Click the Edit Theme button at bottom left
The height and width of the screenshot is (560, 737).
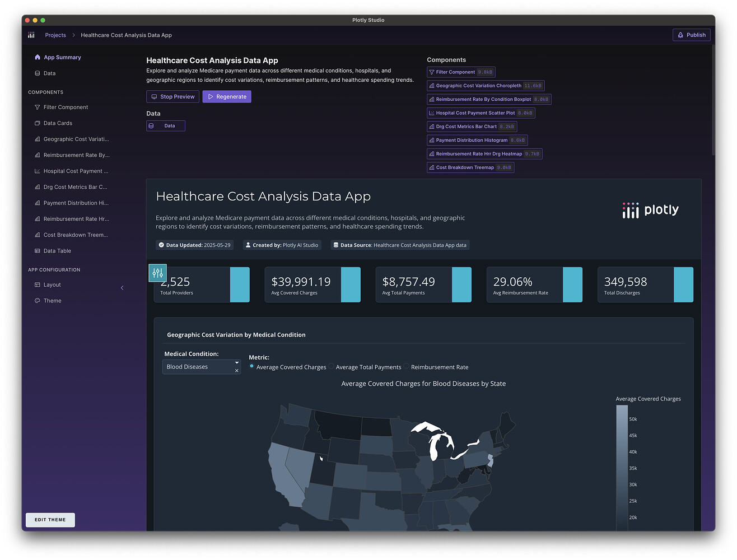(50, 520)
